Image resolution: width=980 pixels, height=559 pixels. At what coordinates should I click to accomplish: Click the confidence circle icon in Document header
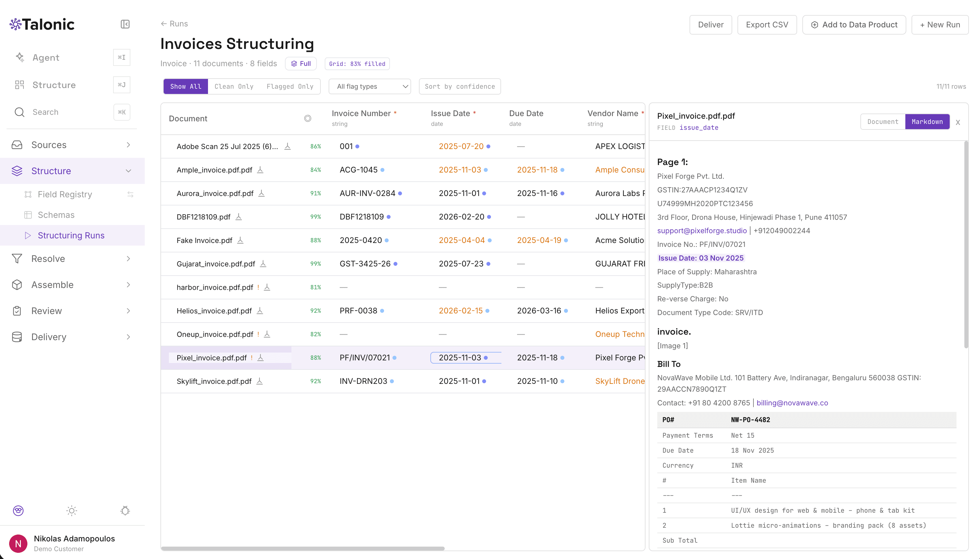(308, 119)
